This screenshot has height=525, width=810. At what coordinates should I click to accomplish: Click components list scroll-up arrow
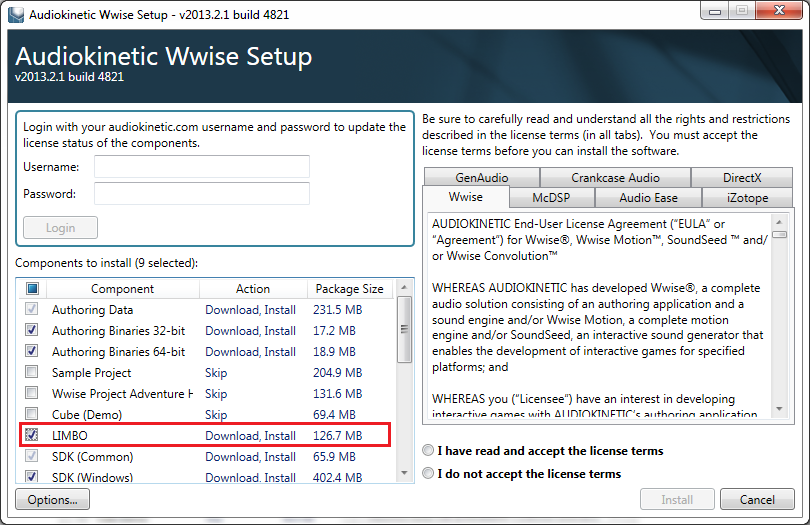[404, 287]
